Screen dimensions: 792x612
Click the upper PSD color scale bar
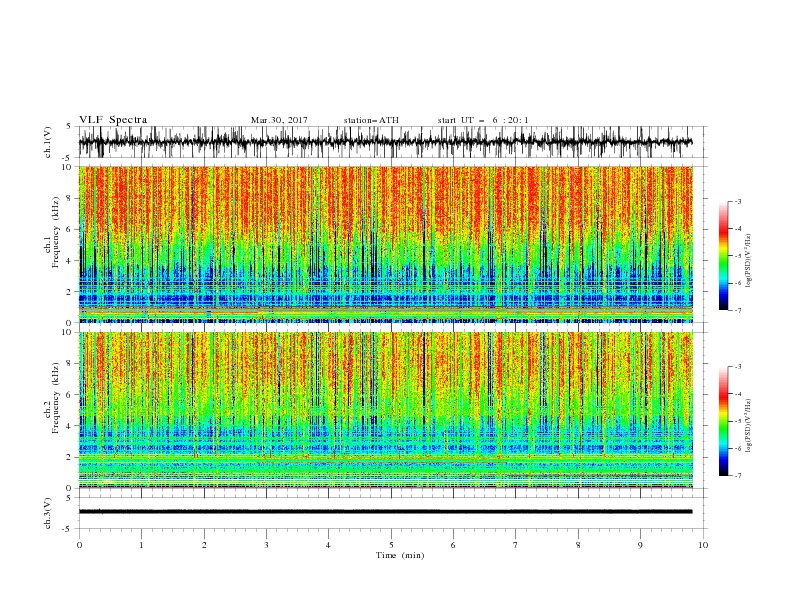pyautogui.click(x=723, y=256)
